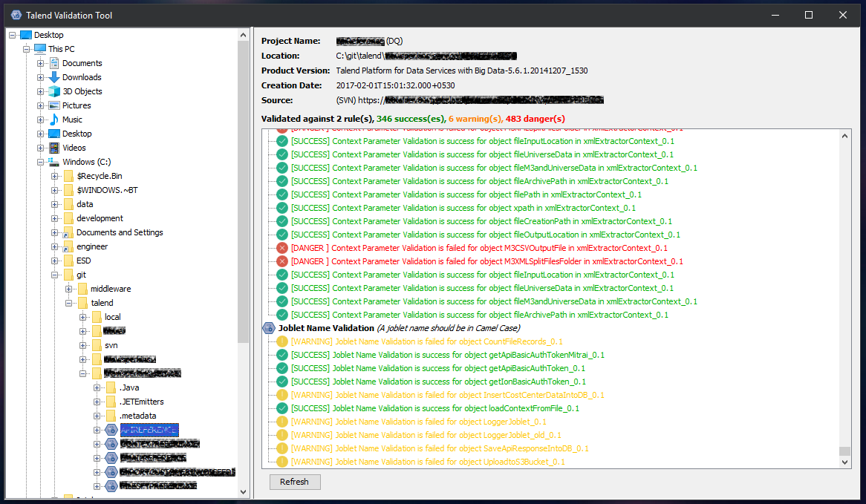Click the Refresh button
The height and width of the screenshot is (504, 866).
coord(294,482)
